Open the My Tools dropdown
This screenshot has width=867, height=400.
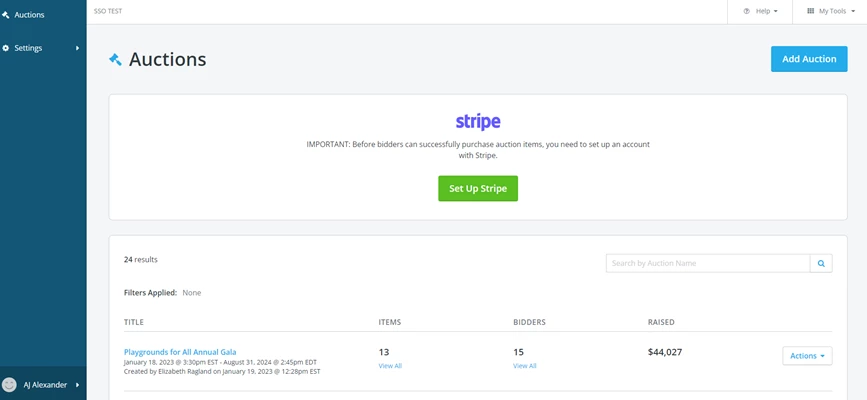[x=829, y=11]
